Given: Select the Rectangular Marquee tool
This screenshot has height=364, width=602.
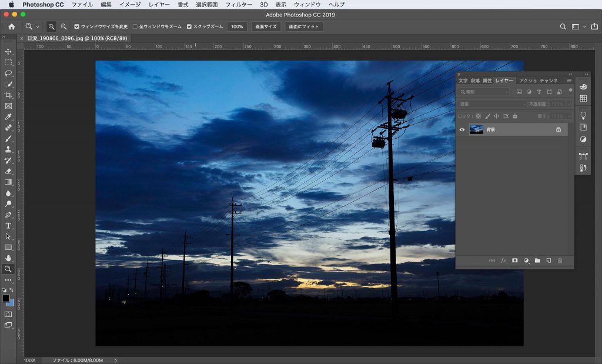Looking at the screenshot, I should [8, 62].
